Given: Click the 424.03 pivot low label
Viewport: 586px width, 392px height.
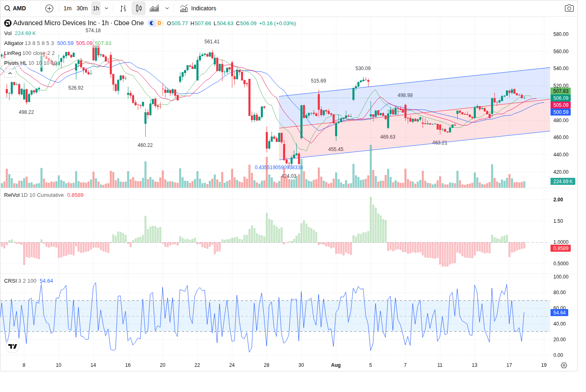Looking at the screenshot, I should coord(289,176).
